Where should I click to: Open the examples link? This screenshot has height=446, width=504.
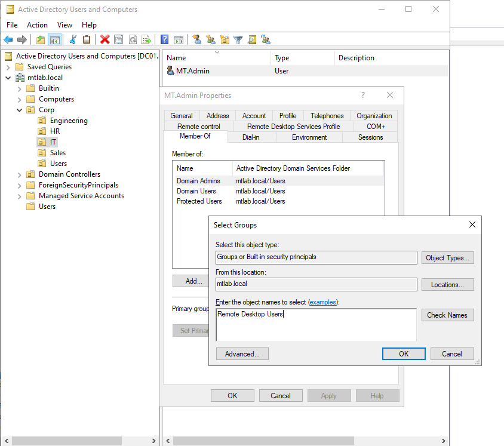322,302
